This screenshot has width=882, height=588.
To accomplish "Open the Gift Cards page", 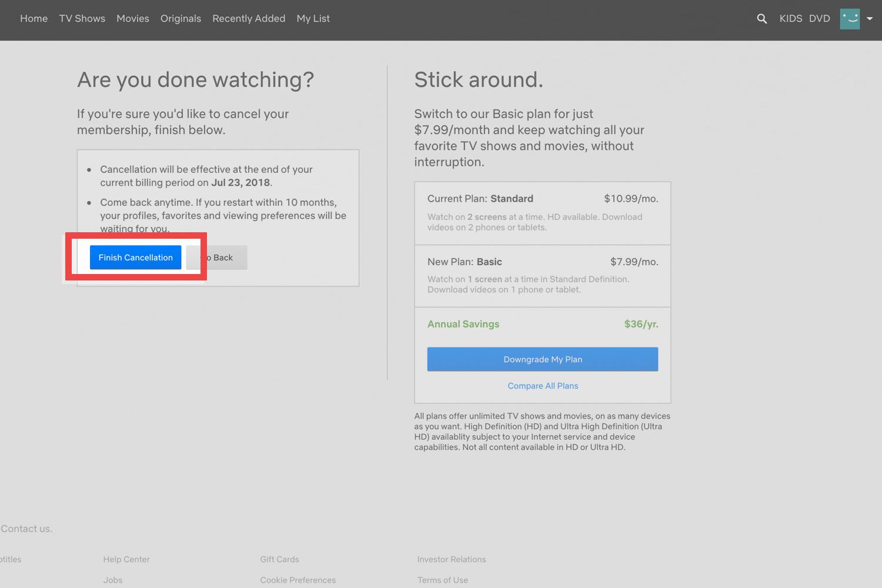I will click(279, 559).
